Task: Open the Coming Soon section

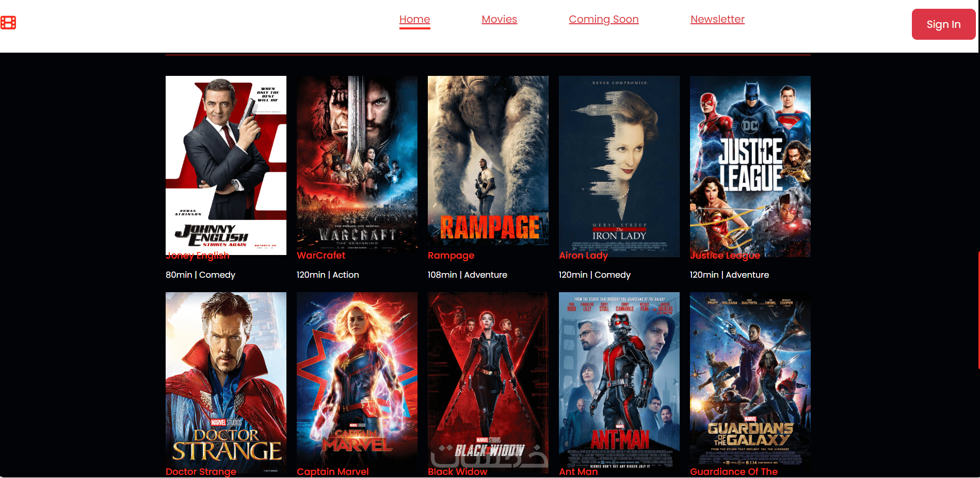Action: [604, 19]
